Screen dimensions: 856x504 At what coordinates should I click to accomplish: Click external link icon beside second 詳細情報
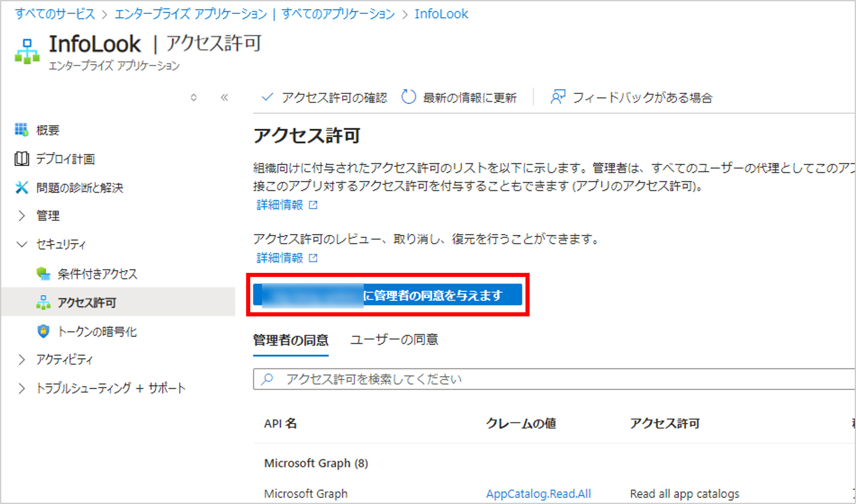point(313,258)
